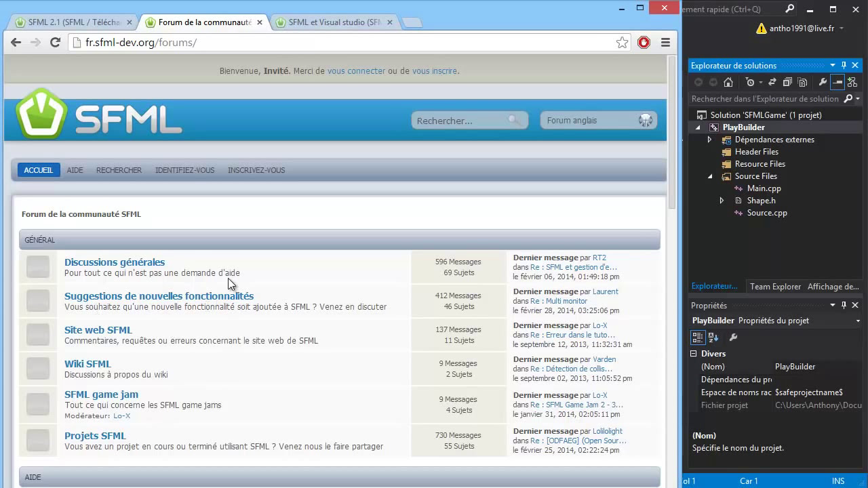Image resolution: width=868 pixels, height=488 pixels.
Task: Click the Visual Studio quick launch search icon
Action: point(789,9)
